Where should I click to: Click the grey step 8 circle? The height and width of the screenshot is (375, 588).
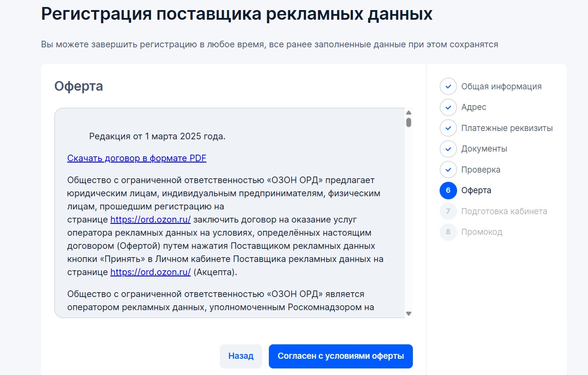pyautogui.click(x=448, y=232)
